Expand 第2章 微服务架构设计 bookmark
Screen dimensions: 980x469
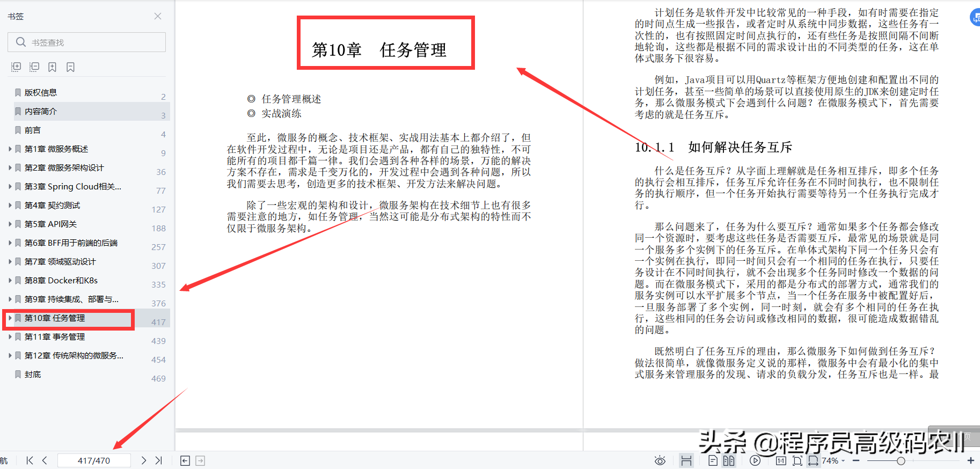pos(10,167)
